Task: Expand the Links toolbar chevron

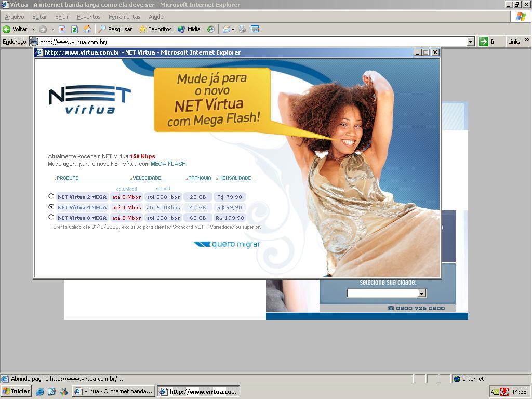Action: tap(527, 40)
